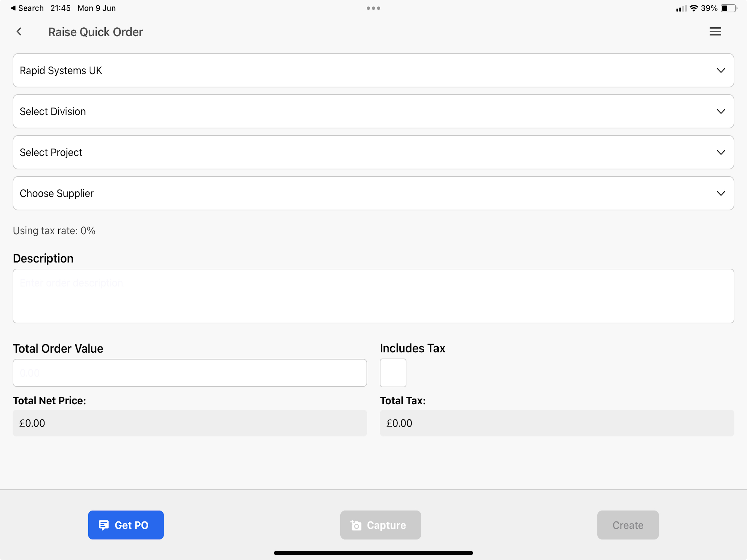Click the Total Net Price field
The height and width of the screenshot is (560, 747).
coord(190,423)
